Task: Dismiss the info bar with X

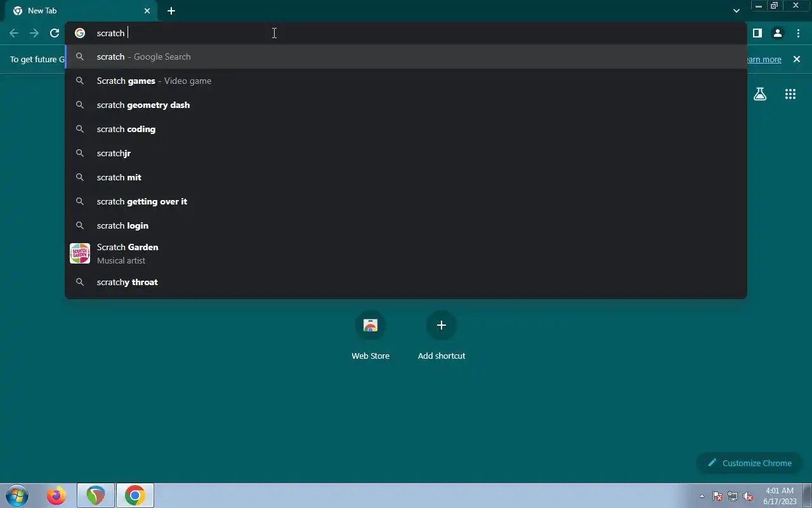Action: point(797,59)
